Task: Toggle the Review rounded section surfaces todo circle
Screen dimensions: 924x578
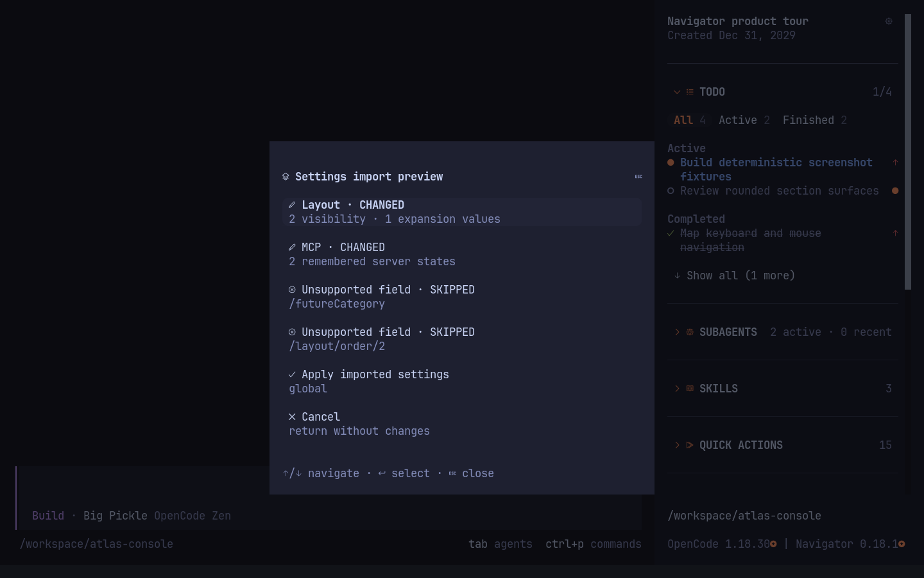Action: pyautogui.click(x=671, y=191)
